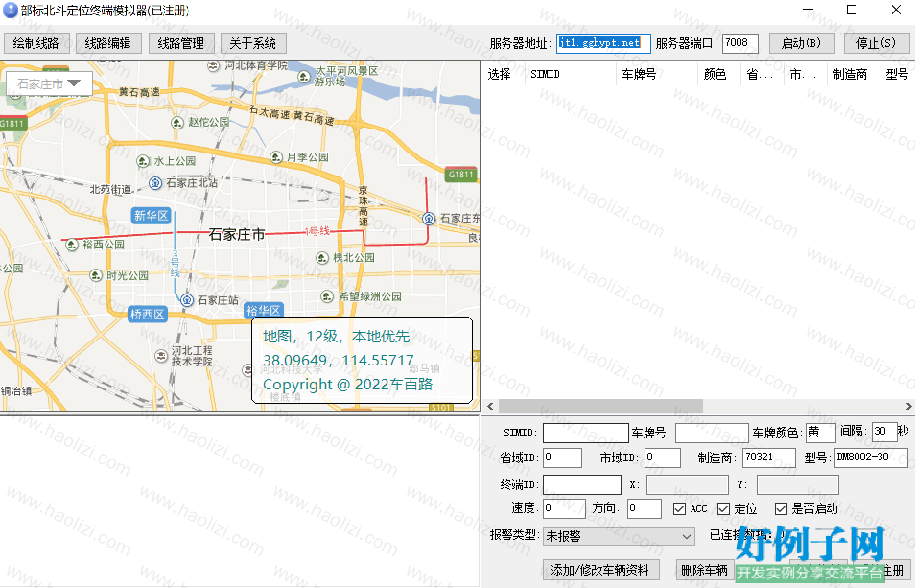Open the 关于系统 about dialog
Viewport: 915px width, 588px height.
coord(253,43)
